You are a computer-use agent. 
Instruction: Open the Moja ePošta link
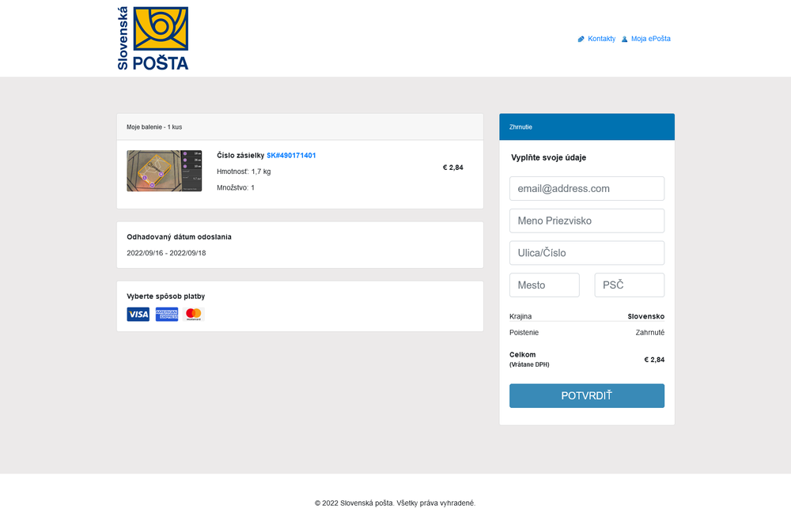(650, 39)
